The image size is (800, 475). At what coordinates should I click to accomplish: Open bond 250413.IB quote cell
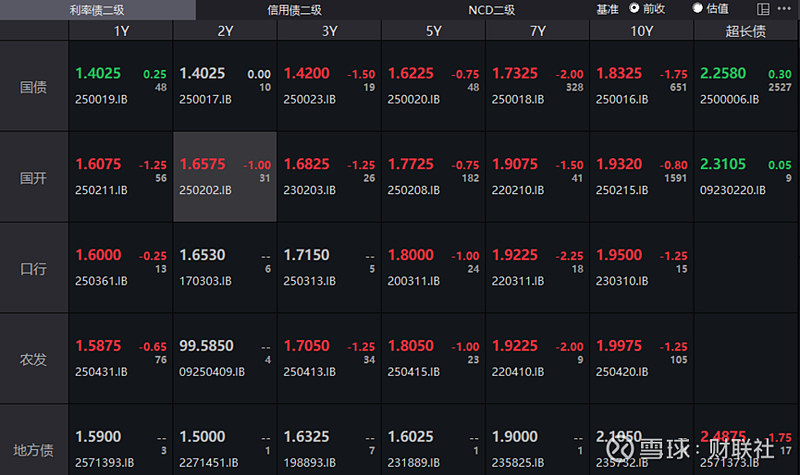329,359
